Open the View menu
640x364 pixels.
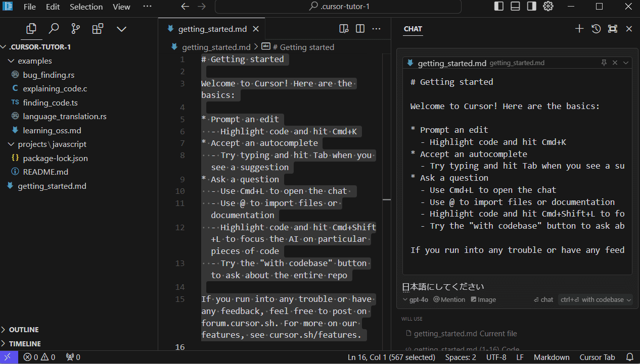click(121, 7)
